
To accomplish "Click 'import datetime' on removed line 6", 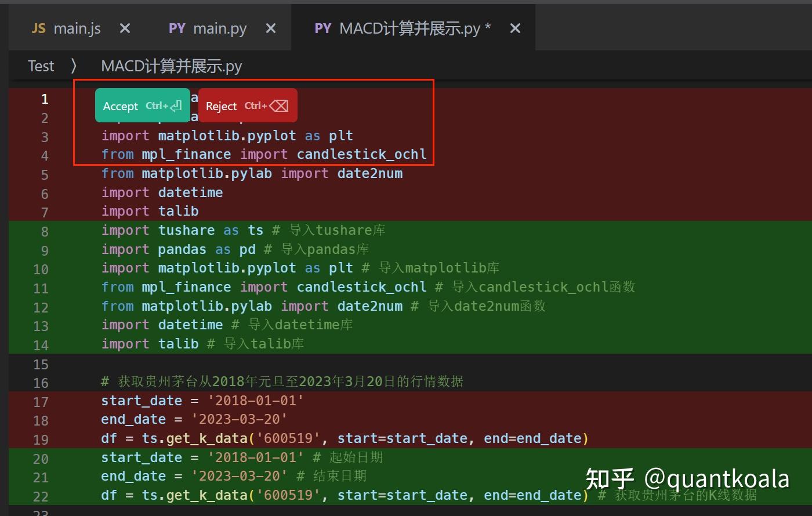I will click(162, 192).
